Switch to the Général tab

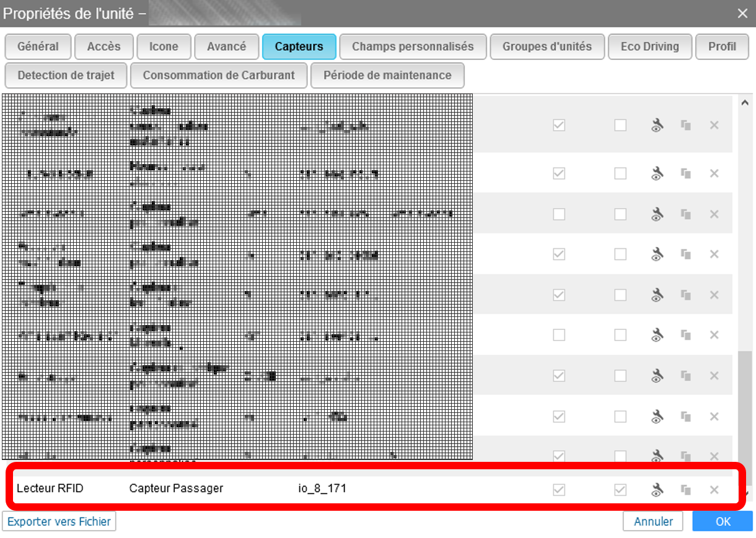click(x=38, y=46)
